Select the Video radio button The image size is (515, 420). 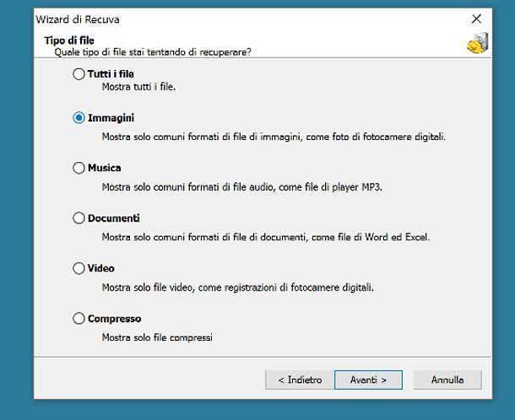click(x=79, y=268)
